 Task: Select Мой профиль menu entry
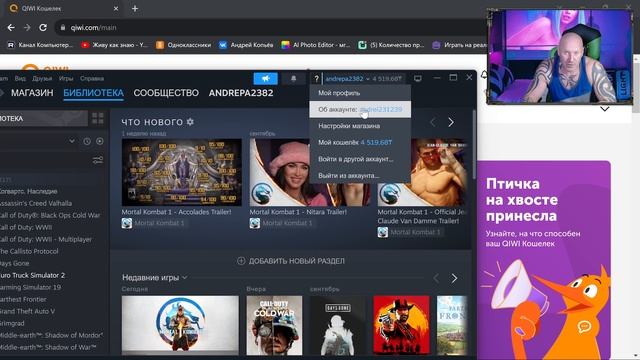click(360, 93)
